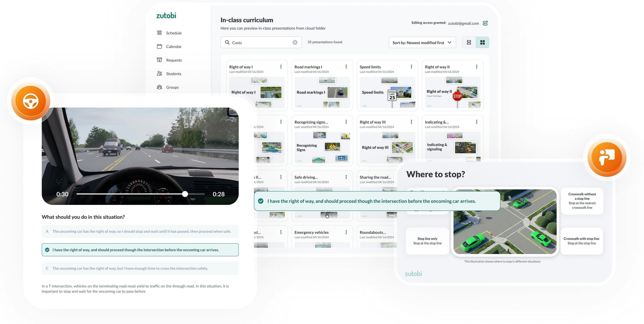Click the edit access pencil icon
644x324 pixels.
(x=485, y=23)
